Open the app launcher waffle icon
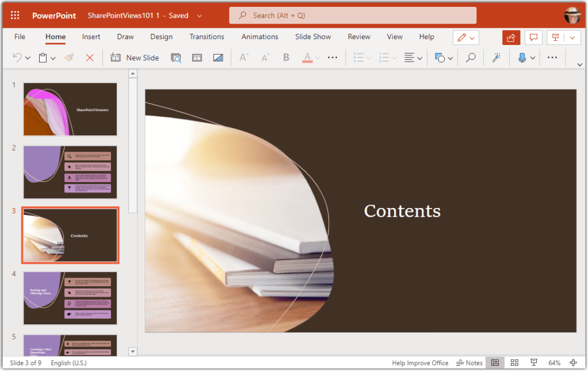588x371 pixels. pyautogui.click(x=15, y=16)
